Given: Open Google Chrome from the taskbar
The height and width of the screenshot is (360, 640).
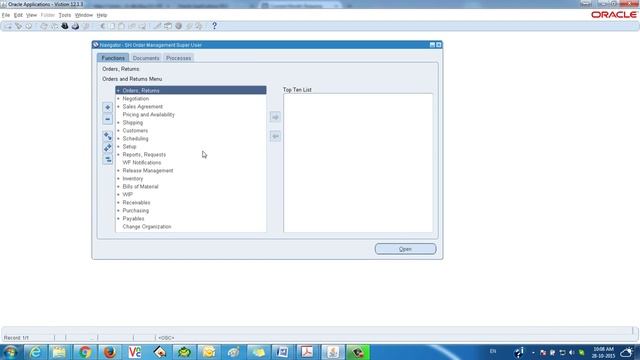Looking at the screenshot, I should [84, 352].
